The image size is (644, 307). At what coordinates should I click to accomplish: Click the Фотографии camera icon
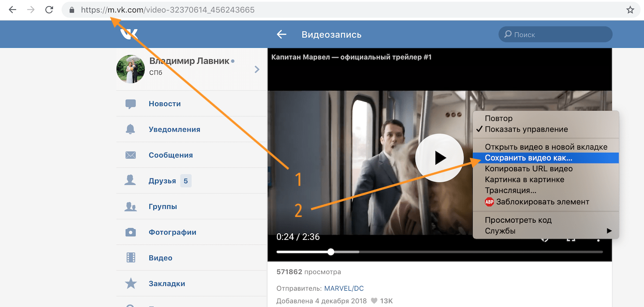pyautogui.click(x=131, y=232)
